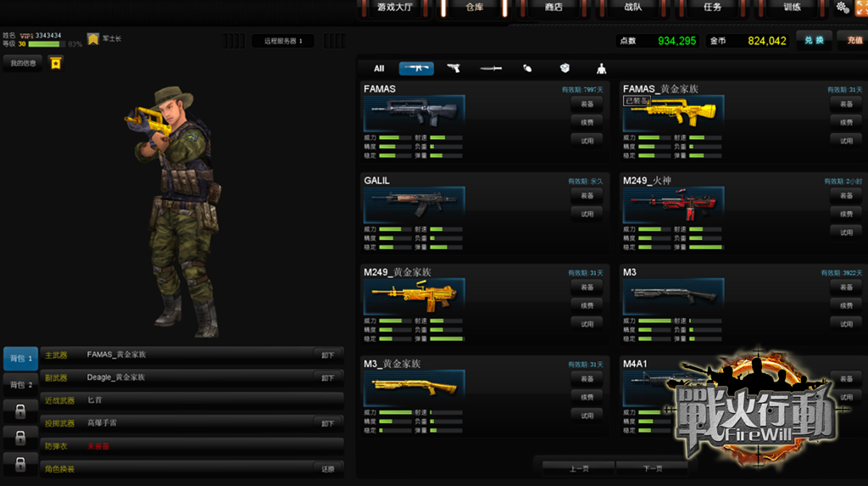868x486 pixels.
Task: Select the rifle weapon category icon
Action: tap(416, 69)
